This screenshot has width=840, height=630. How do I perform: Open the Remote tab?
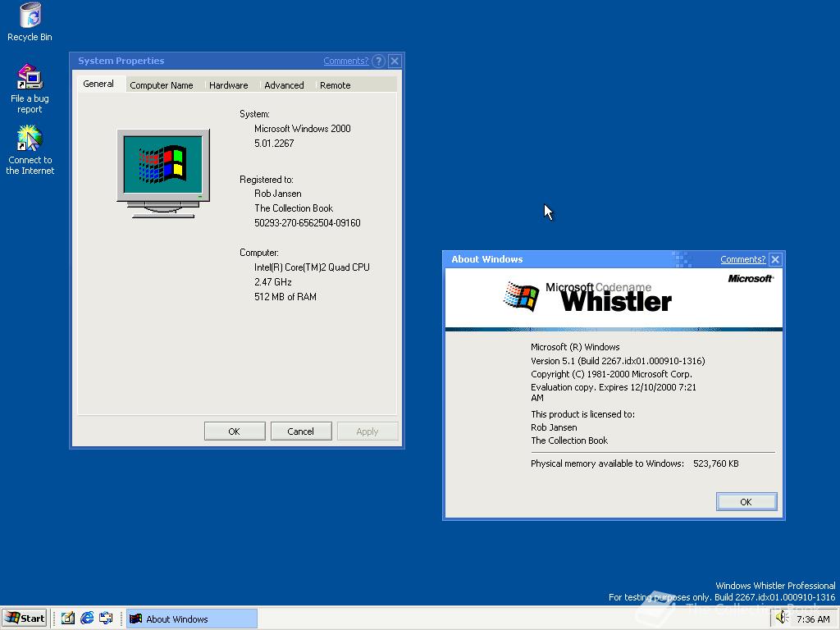335,85
